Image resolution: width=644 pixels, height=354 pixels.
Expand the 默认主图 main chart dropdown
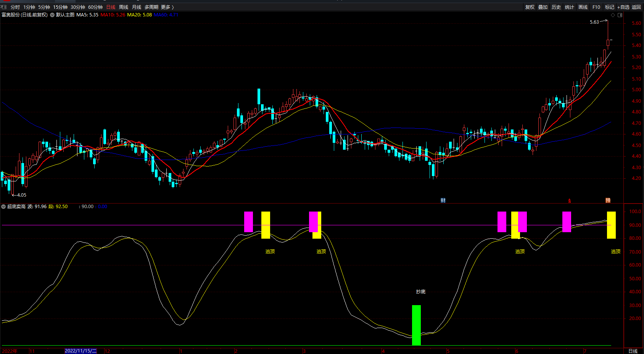coord(52,15)
